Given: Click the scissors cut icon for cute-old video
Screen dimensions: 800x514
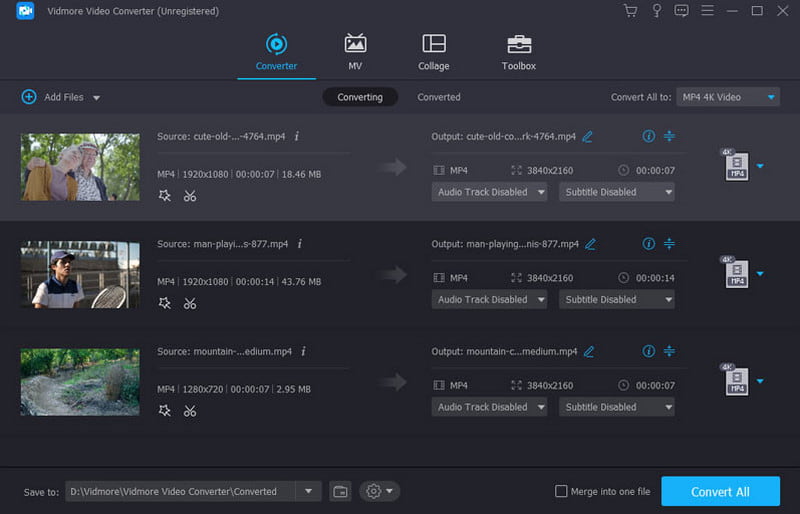Looking at the screenshot, I should pos(190,196).
